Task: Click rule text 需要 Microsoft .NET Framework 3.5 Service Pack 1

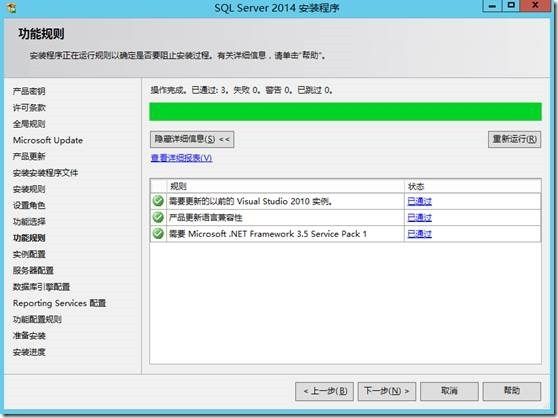Action: pyautogui.click(x=268, y=234)
